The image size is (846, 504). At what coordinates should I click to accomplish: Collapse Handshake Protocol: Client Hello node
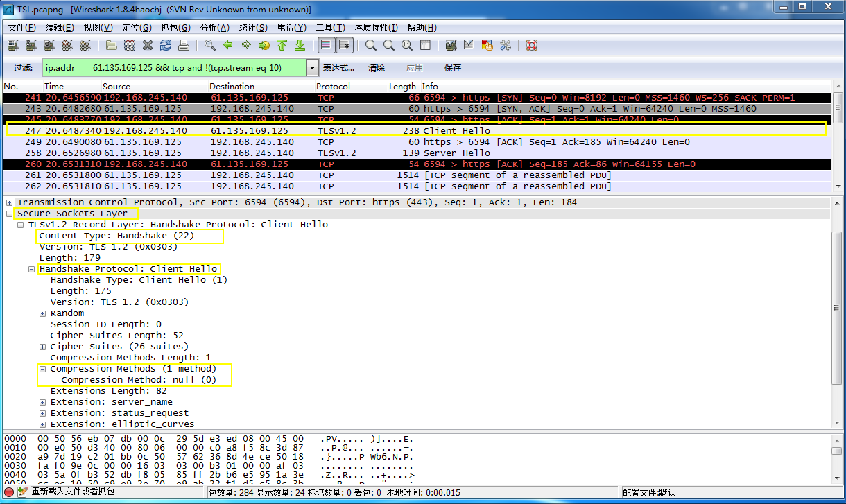pyautogui.click(x=31, y=269)
